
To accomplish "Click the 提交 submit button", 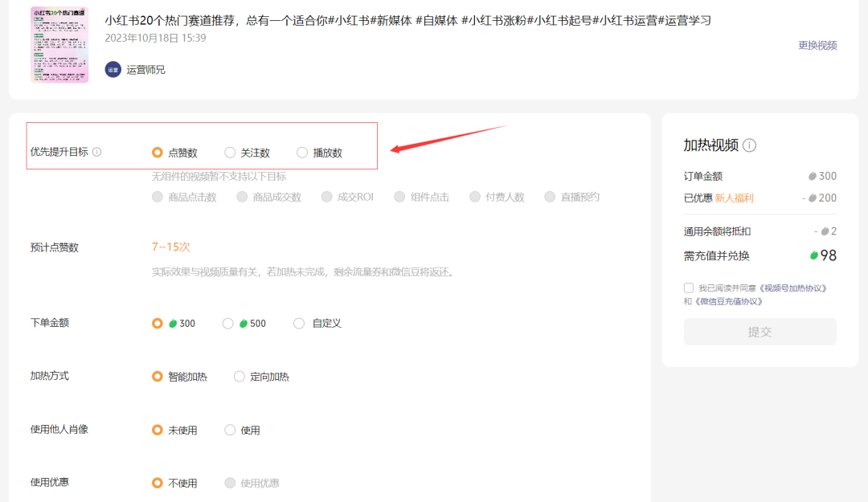I will coord(760,332).
